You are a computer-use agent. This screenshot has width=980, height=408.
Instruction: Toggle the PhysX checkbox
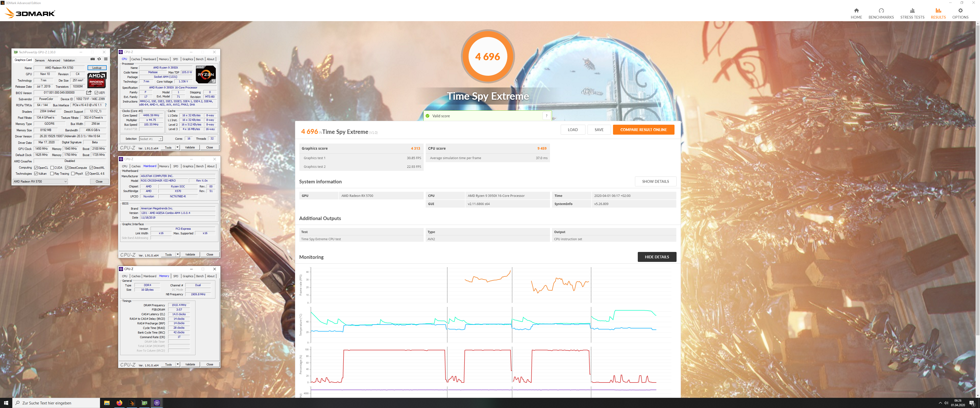coord(73,174)
